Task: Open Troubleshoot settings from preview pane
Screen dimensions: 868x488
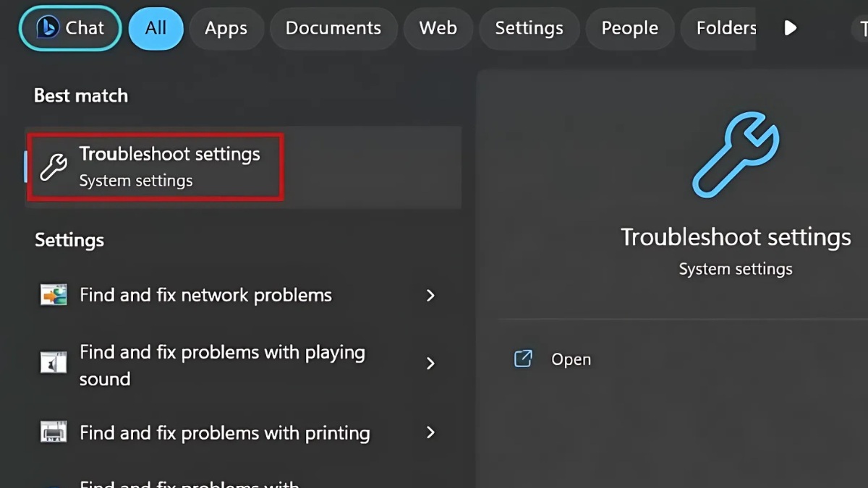Action: [571, 359]
